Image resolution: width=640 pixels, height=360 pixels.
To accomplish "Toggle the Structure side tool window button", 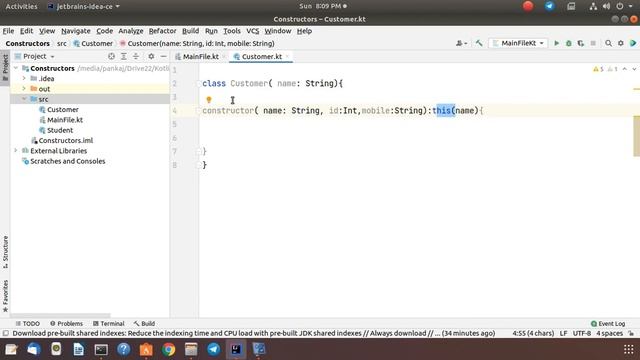I will [5, 252].
